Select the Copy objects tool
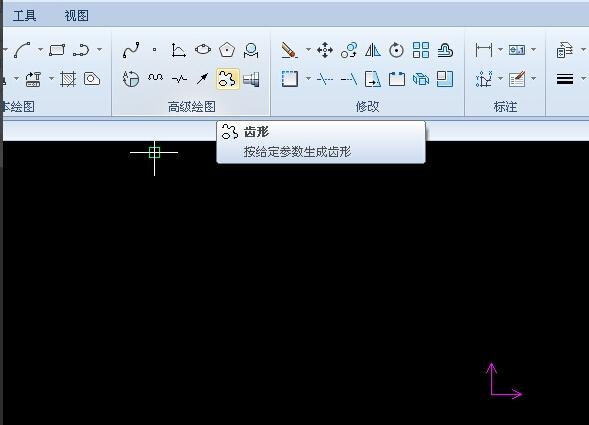The image size is (589, 425). click(x=349, y=50)
